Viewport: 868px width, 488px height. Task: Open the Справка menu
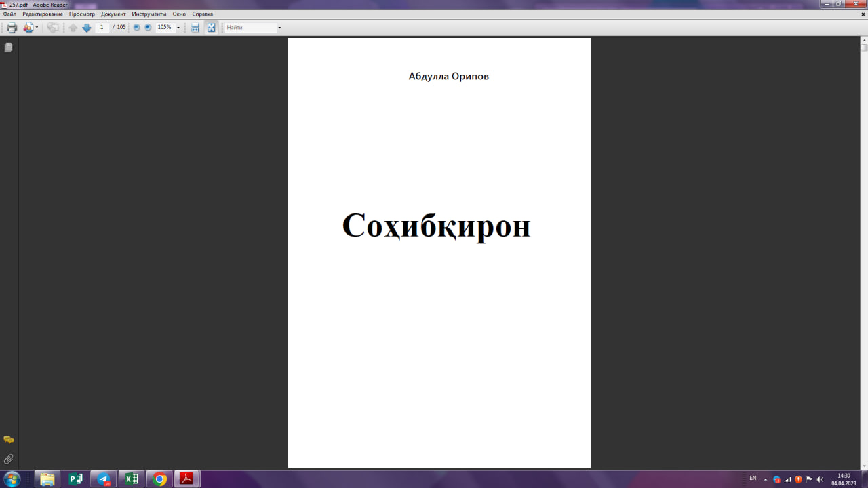tap(201, 13)
